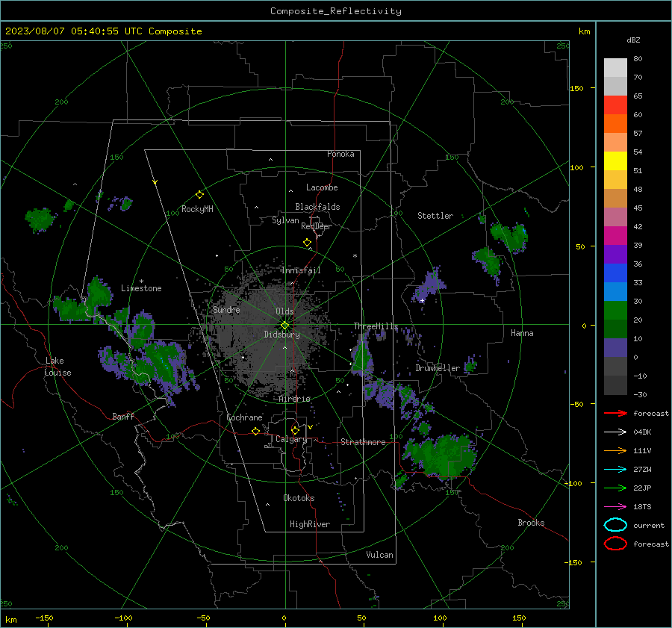Viewport: 672px width, 628px height.
Task: Click the bright green 30-20 dBZ swatch
Action: (615, 311)
